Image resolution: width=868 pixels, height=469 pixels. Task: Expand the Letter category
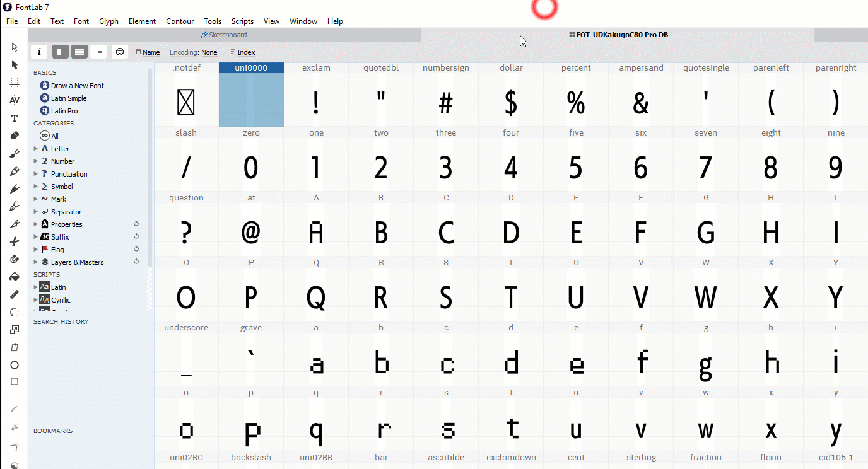pyautogui.click(x=36, y=149)
